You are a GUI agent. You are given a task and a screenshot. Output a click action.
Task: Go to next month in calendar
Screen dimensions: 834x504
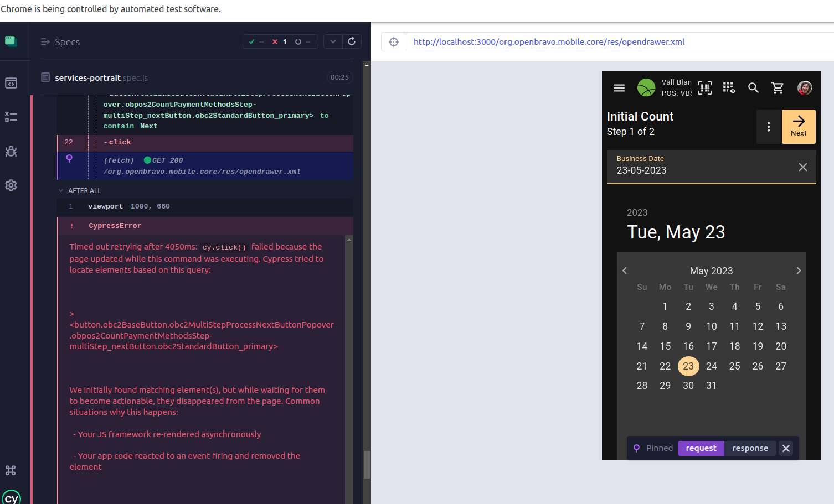[x=798, y=271]
